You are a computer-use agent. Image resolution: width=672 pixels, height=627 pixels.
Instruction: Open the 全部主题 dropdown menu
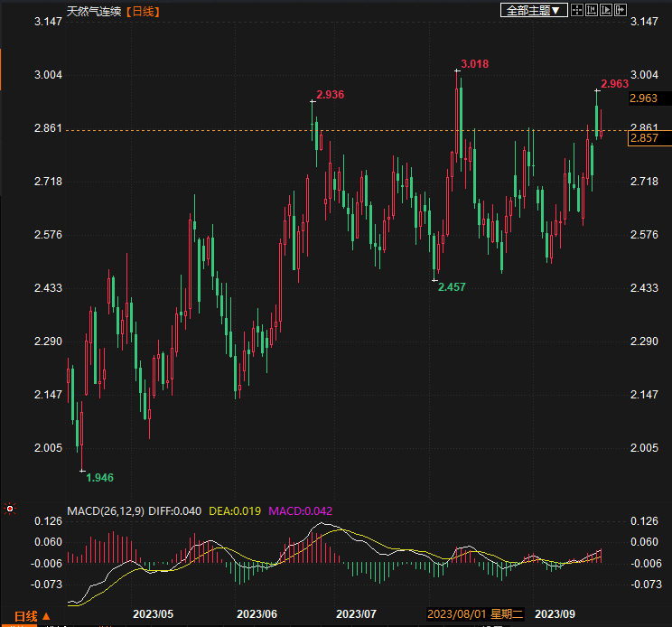click(x=534, y=11)
